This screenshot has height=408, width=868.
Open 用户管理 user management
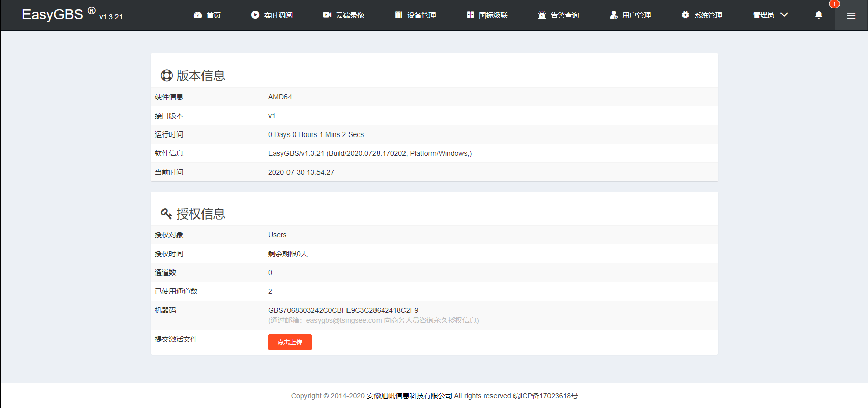click(630, 15)
